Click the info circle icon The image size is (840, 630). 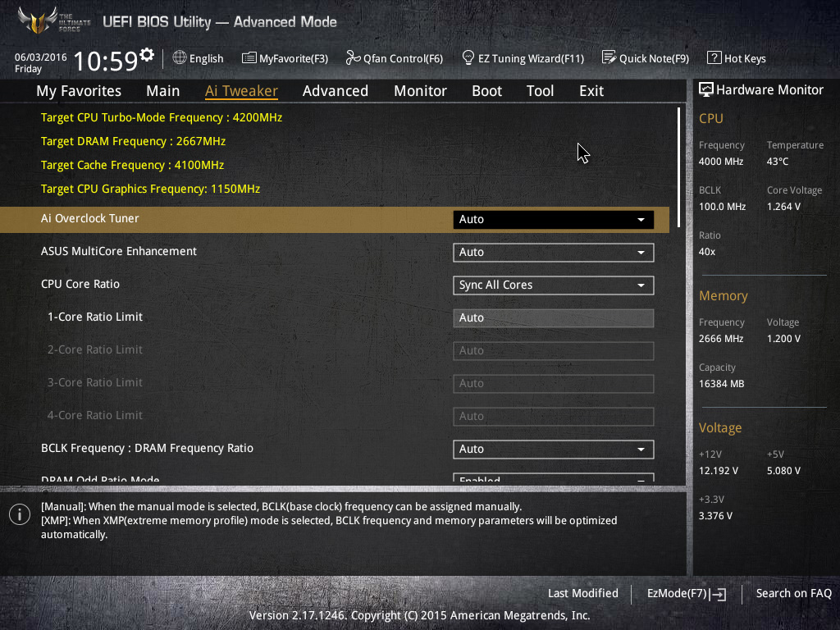(20, 515)
